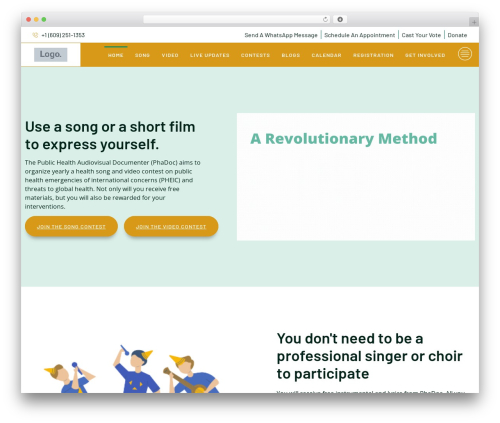
Task: Select Live Updates in the navigation
Action: pyautogui.click(x=210, y=55)
